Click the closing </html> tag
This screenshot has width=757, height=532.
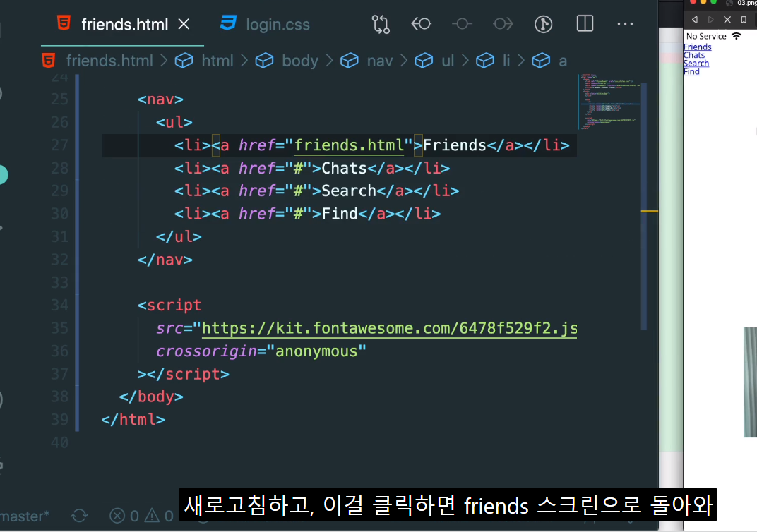133,420
